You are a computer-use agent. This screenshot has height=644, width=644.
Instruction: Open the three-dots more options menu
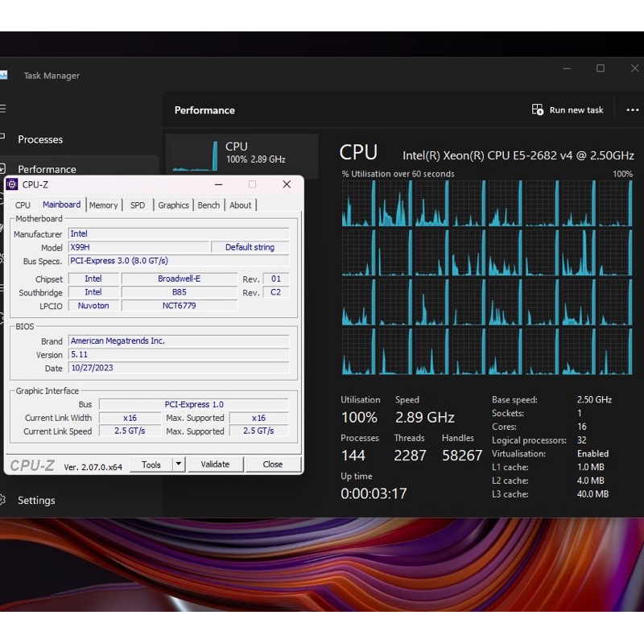(632, 109)
